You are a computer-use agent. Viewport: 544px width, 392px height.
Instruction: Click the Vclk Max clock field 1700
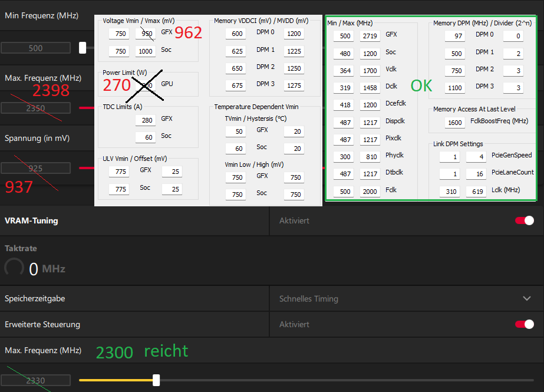pyautogui.click(x=370, y=71)
